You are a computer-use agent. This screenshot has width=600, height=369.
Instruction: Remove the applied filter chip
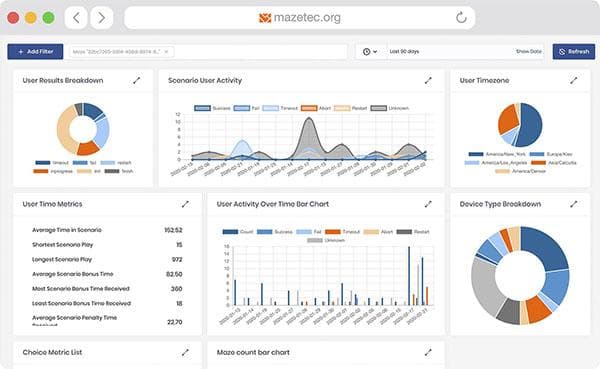click(166, 51)
